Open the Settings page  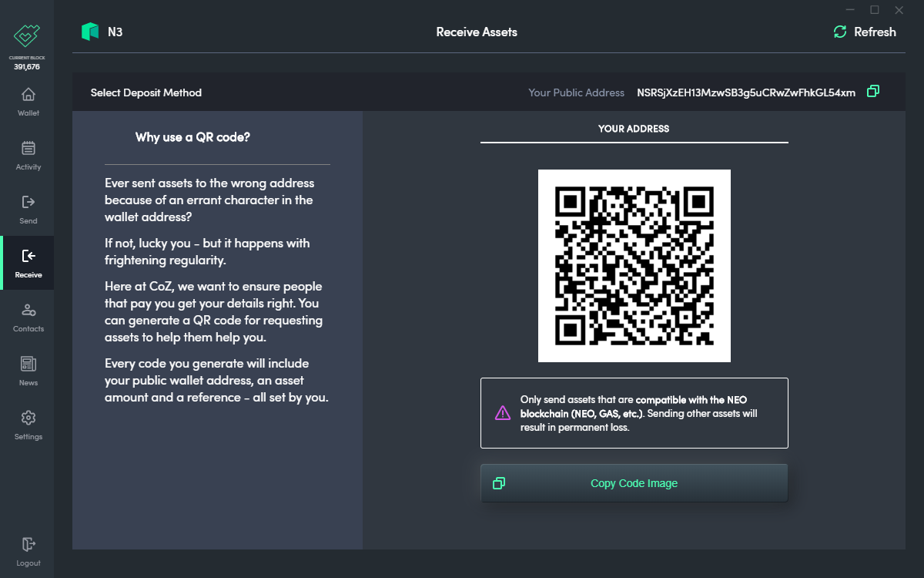coord(28,424)
